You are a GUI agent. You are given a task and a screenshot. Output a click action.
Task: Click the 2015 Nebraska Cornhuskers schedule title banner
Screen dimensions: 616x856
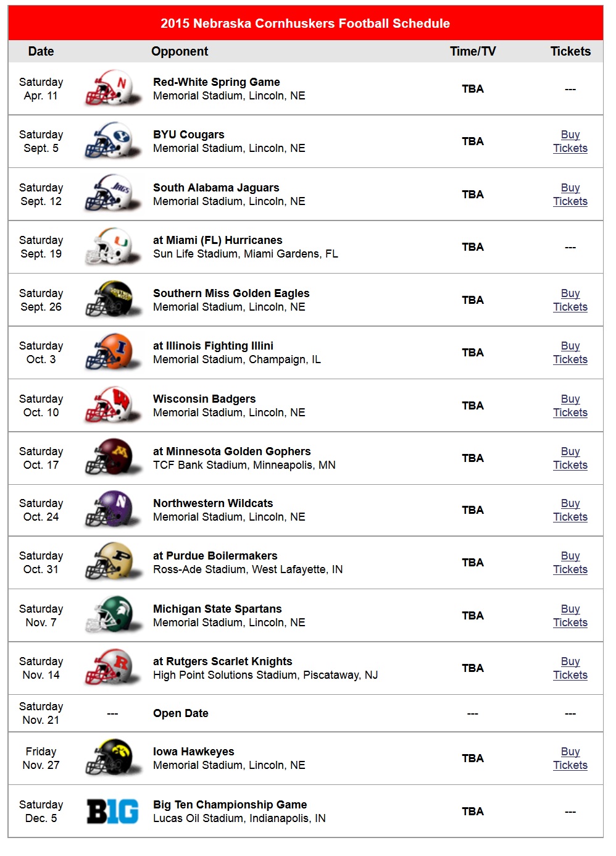[x=306, y=23]
